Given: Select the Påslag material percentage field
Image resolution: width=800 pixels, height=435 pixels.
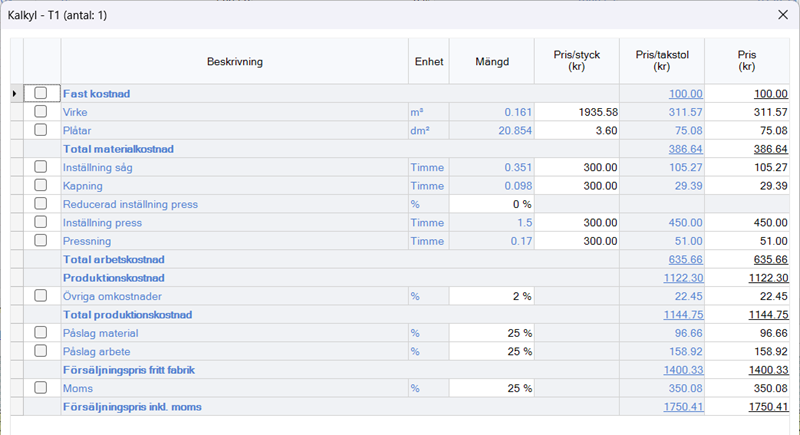Looking at the screenshot, I should [492, 333].
